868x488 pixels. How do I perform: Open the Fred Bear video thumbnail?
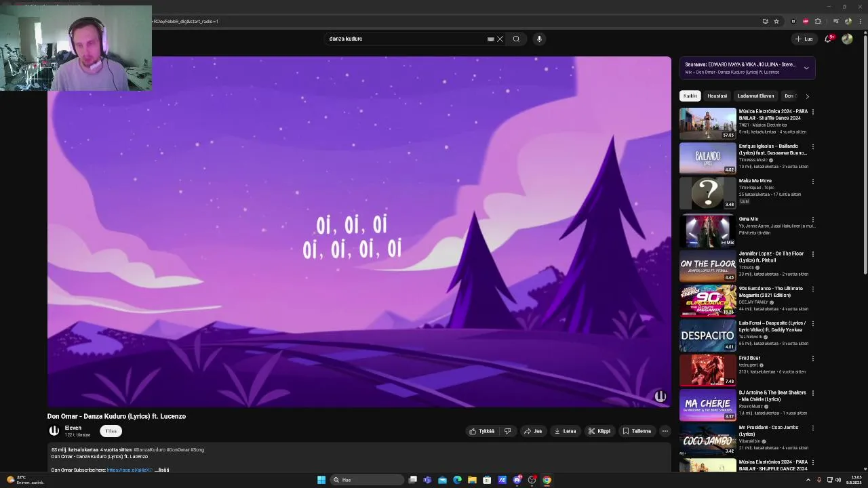[707, 369]
